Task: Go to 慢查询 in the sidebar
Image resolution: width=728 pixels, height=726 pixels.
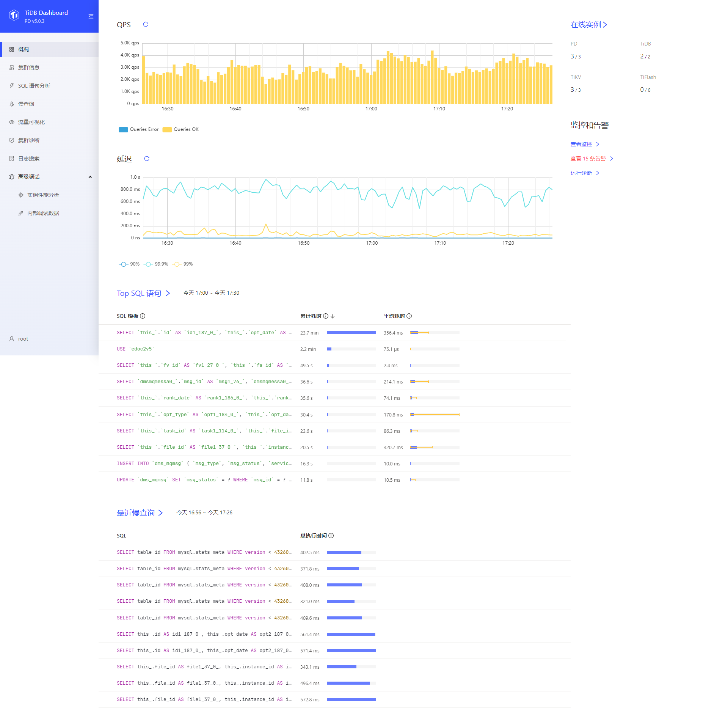Action: click(26, 104)
